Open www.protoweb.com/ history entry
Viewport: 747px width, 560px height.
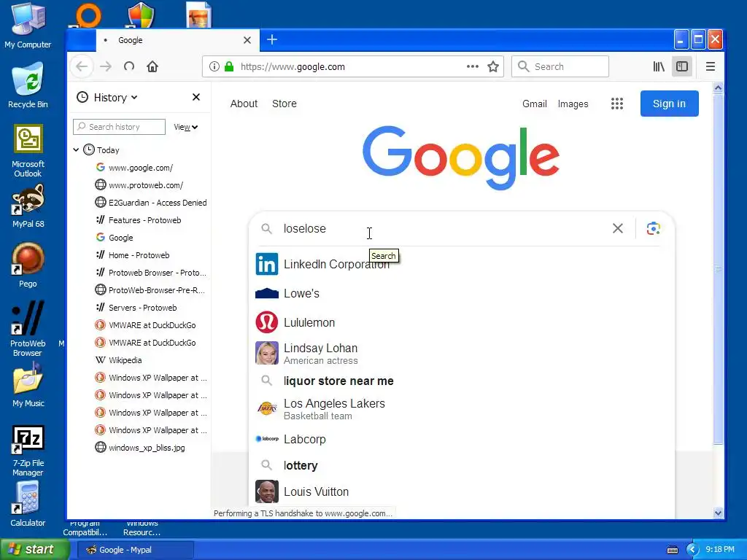pyautogui.click(x=146, y=185)
